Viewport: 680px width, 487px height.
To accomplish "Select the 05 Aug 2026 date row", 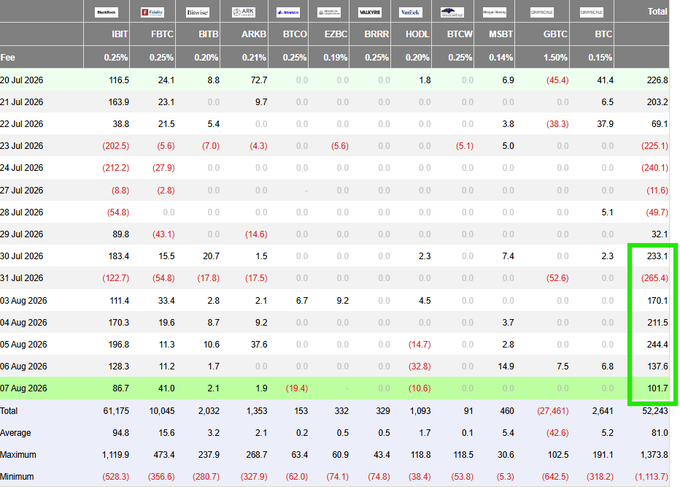I will [x=334, y=344].
